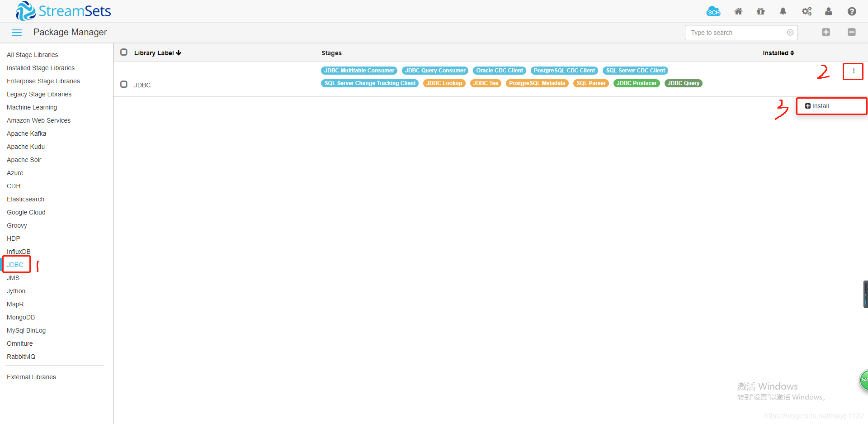The height and width of the screenshot is (424, 868).
Task: Click the JDBC Lookup stage tag
Action: (x=444, y=83)
